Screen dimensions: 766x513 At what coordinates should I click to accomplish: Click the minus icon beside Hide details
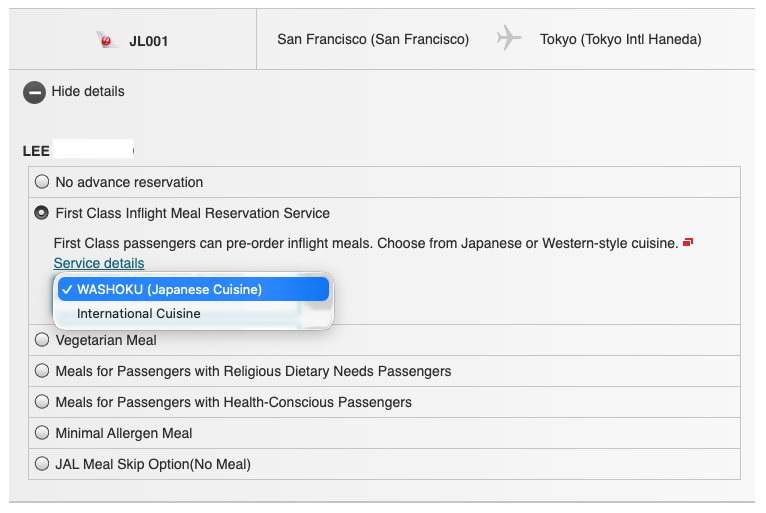35,92
